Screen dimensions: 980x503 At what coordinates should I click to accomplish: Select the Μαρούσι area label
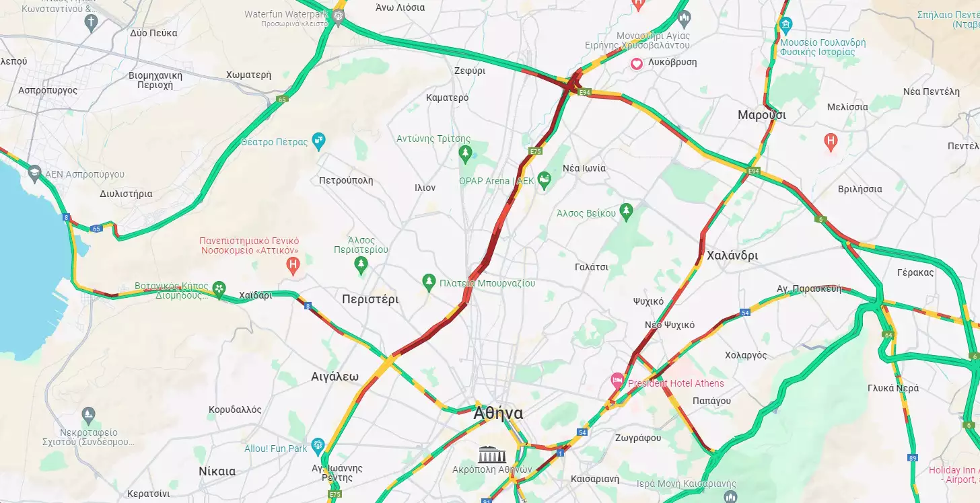[762, 115]
